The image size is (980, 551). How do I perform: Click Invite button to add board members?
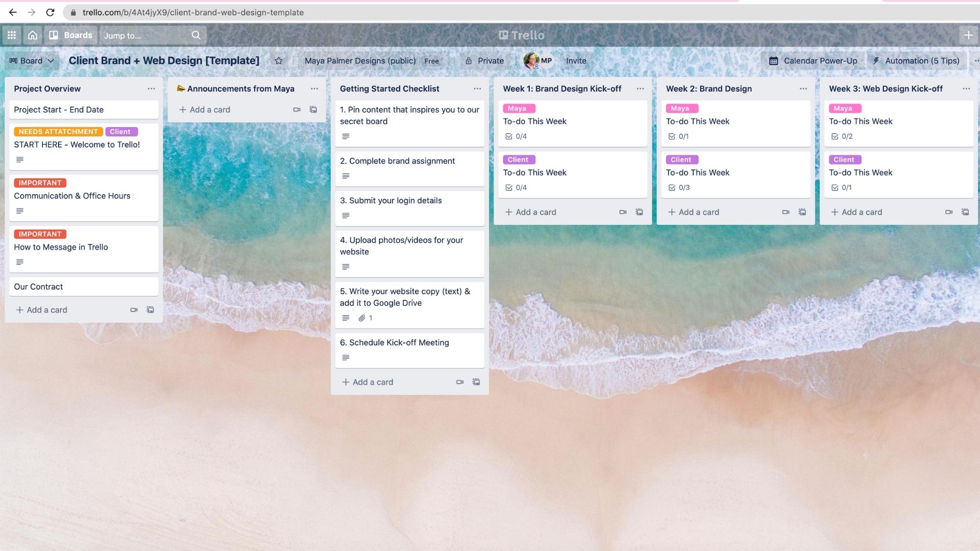(x=575, y=61)
